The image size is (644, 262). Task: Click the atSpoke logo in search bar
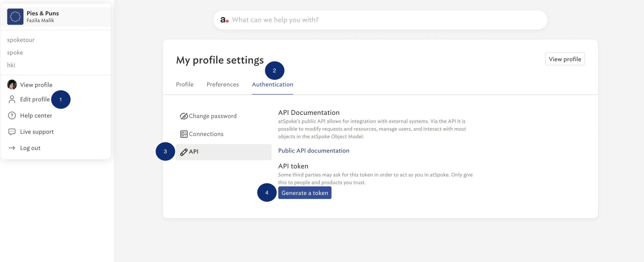[224, 20]
